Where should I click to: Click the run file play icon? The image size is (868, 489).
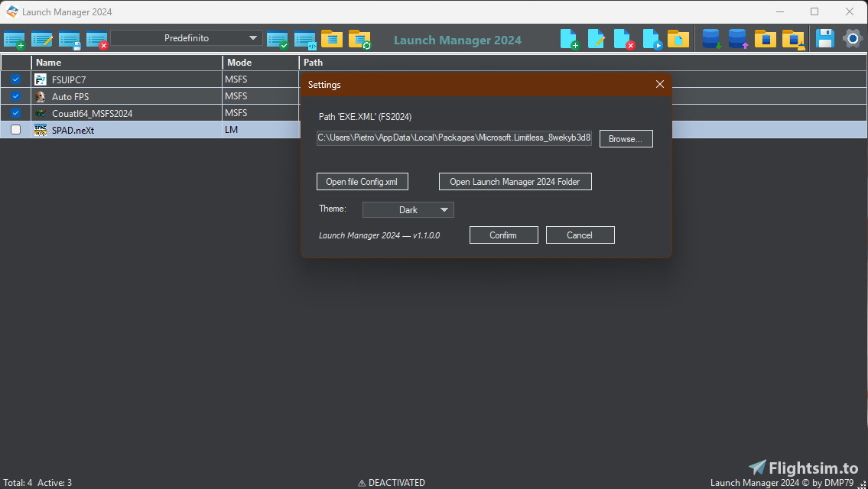click(x=652, y=39)
